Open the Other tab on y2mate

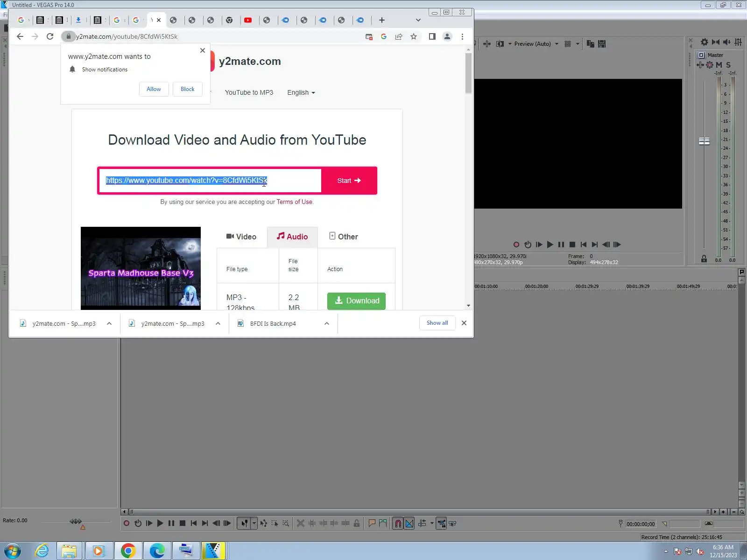(x=344, y=237)
